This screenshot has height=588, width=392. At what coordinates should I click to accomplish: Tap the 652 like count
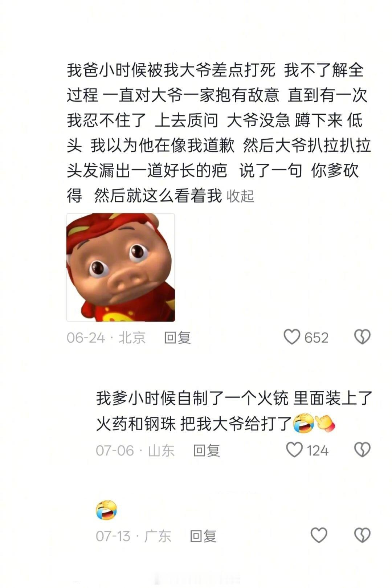point(316,338)
